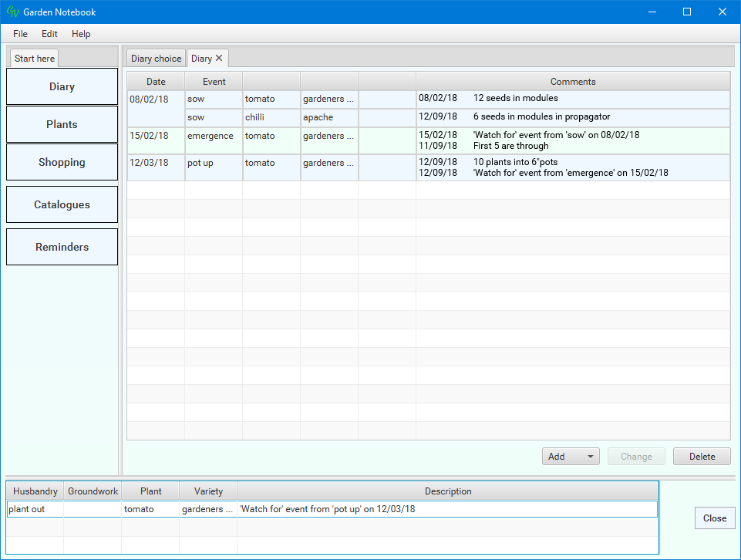Go to the Plants section
741x560 pixels.
click(x=62, y=124)
